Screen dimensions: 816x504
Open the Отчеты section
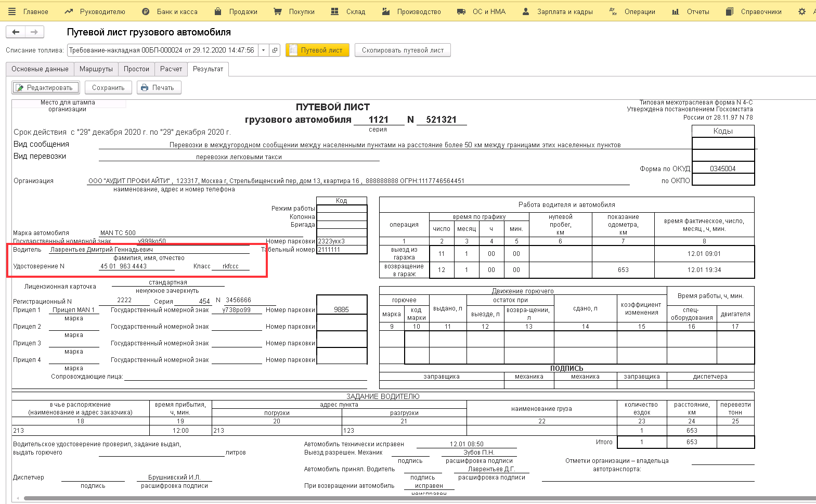(x=691, y=11)
